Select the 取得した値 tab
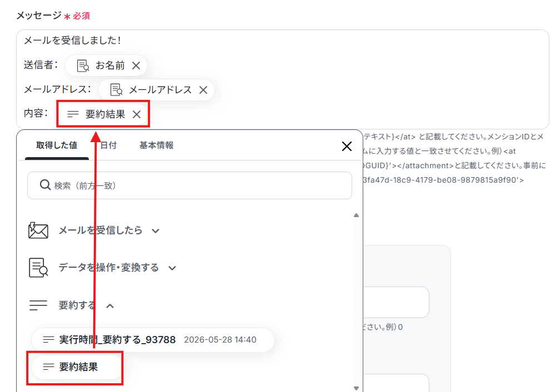 57,145
